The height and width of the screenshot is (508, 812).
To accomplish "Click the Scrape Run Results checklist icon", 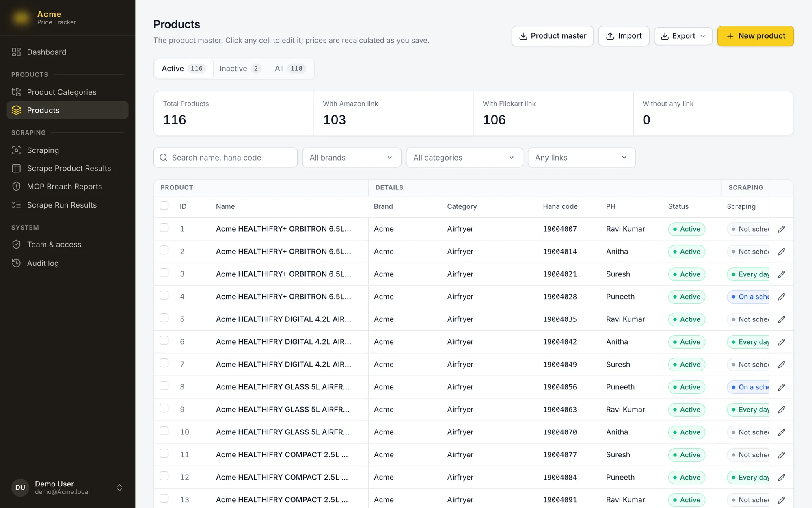I will [x=16, y=205].
